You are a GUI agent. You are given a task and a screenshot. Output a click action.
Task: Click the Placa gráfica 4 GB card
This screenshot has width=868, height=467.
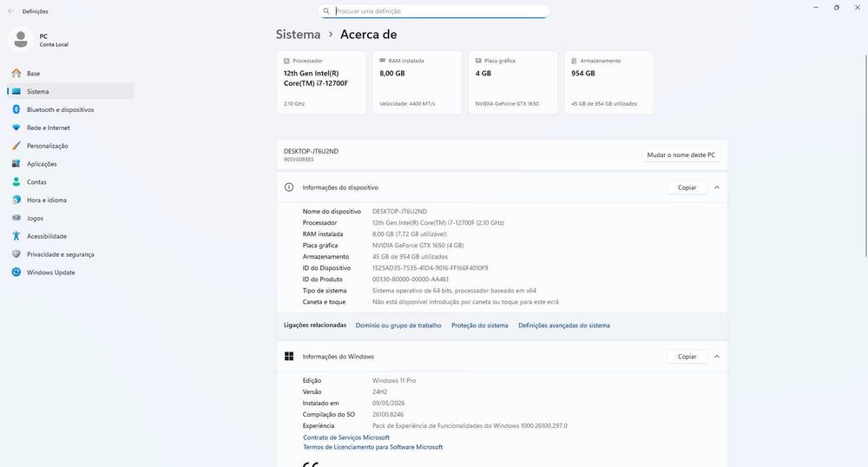pyautogui.click(x=513, y=82)
